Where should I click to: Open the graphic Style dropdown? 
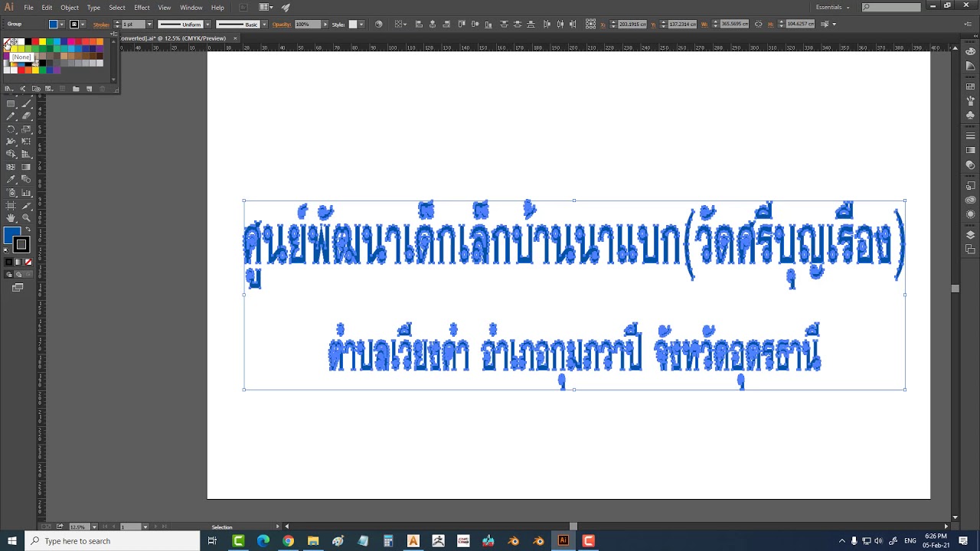[x=361, y=24]
